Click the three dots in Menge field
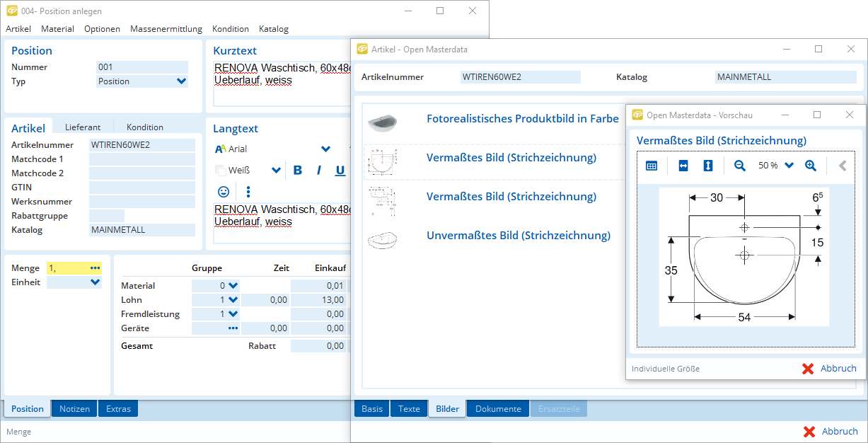 coord(96,268)
